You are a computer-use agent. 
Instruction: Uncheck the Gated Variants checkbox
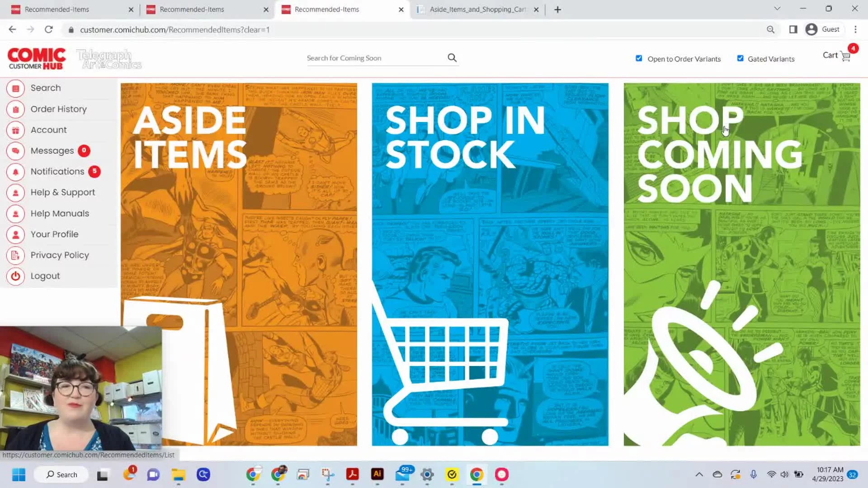(x=740, y=58)
